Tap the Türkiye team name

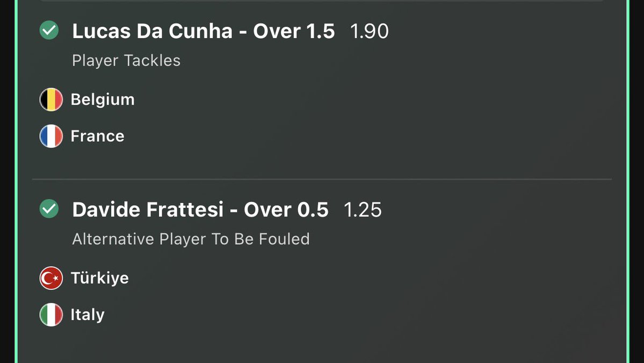click(99, 278)
